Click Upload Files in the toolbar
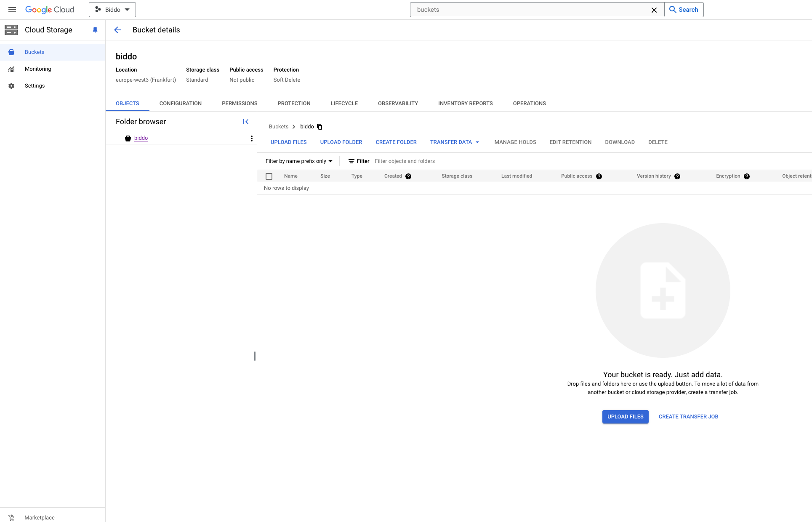This screenshot has width=812, height=522. (289, 142)
